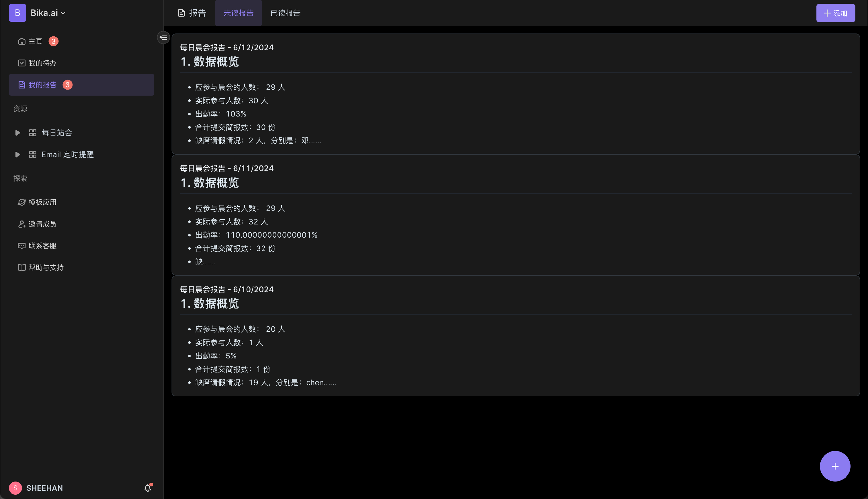This screenshot has height=499, width=868.
Task: Expand the 每日站会 tree node
Action: click(18, 133)
